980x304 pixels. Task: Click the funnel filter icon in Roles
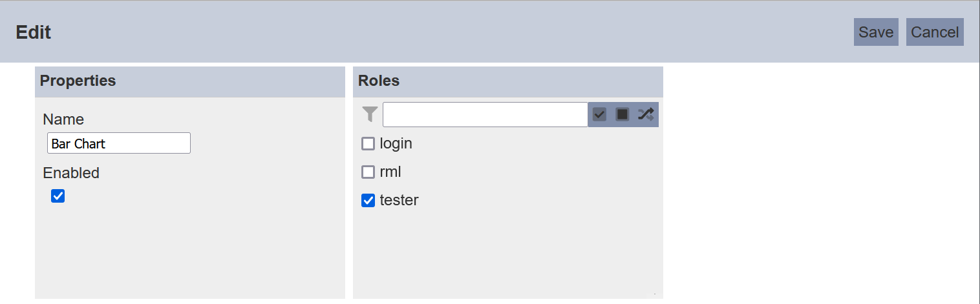[369, 114]
